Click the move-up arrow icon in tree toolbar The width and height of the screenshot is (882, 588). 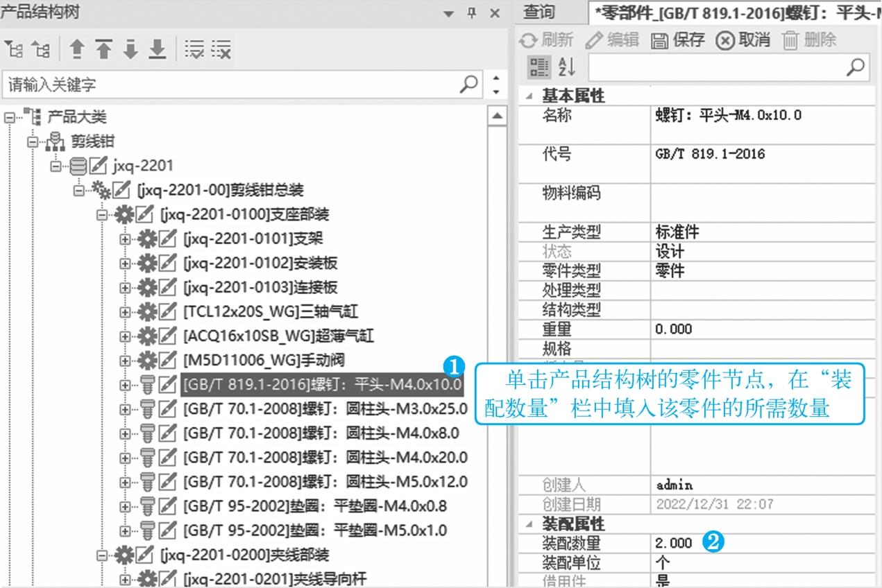tap(77, 49)
